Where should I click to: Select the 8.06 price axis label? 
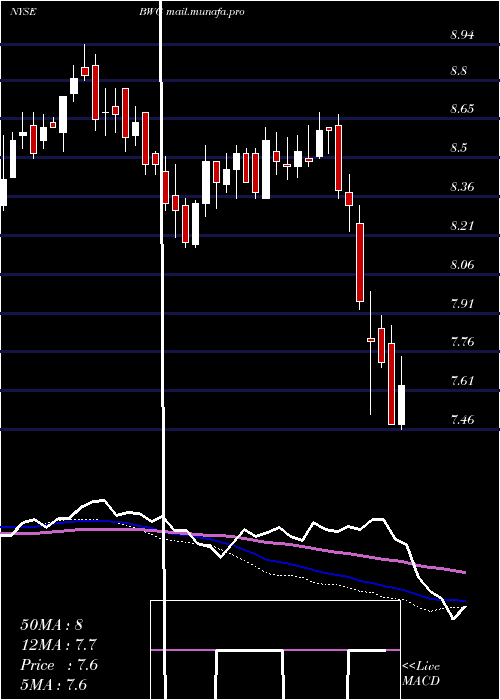(462, 264)
